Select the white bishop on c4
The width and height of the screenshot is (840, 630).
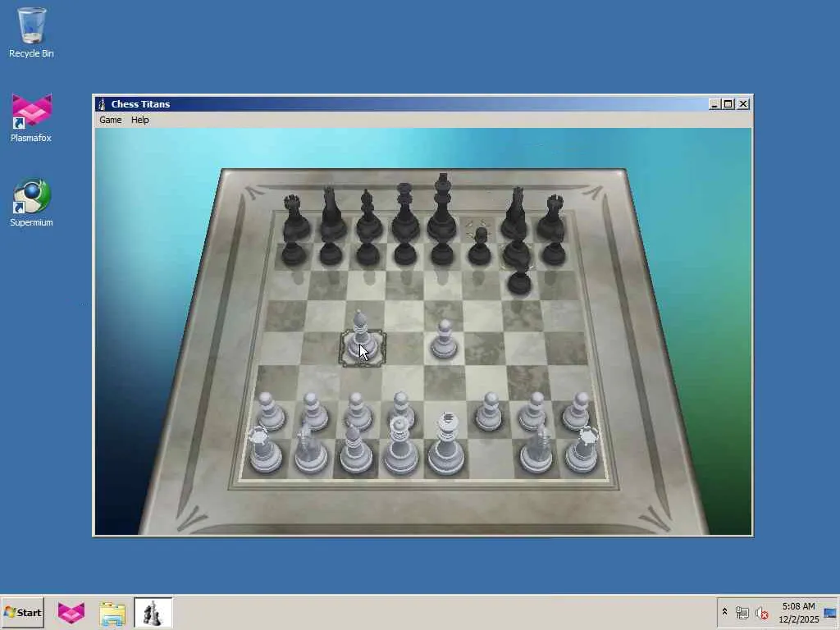[x=361, y=337]
